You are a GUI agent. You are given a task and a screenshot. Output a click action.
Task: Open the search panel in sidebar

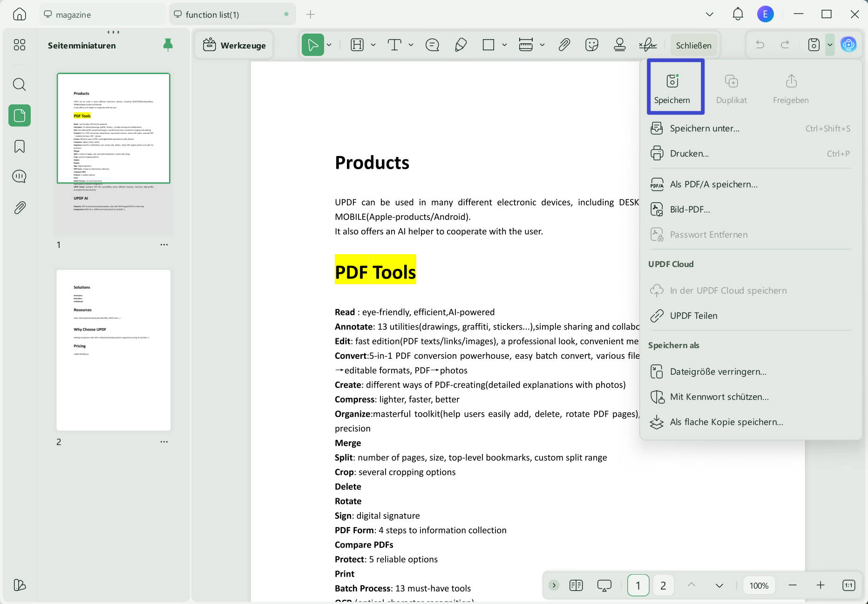[20, 84]
